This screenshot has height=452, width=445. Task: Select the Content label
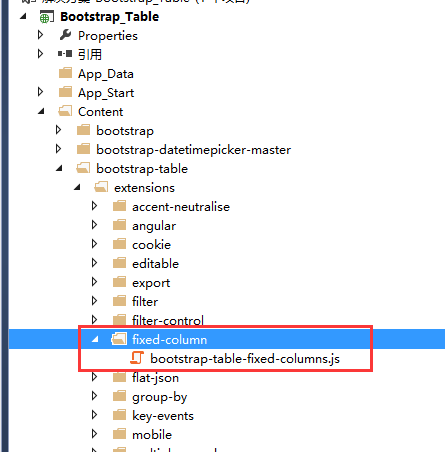coord(100,112)
